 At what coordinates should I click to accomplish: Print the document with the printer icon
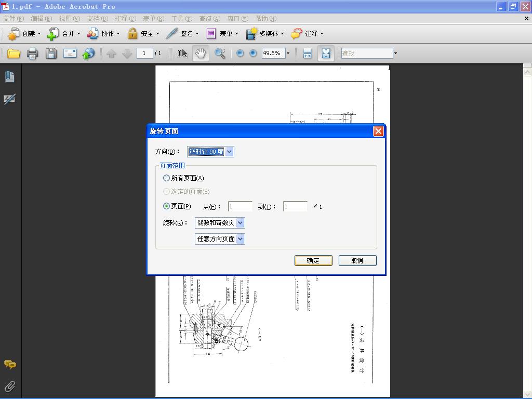(x=33, y=54)
